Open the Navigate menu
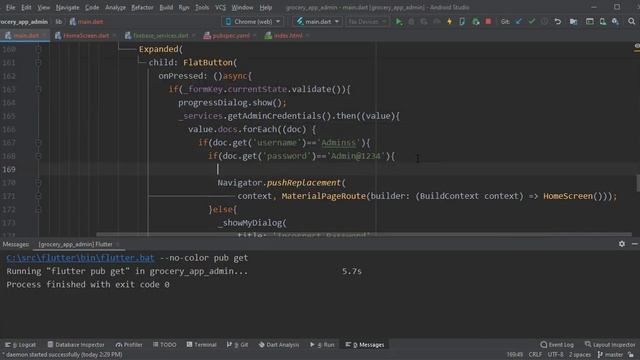640x360 pixels. tap(67, 7)
